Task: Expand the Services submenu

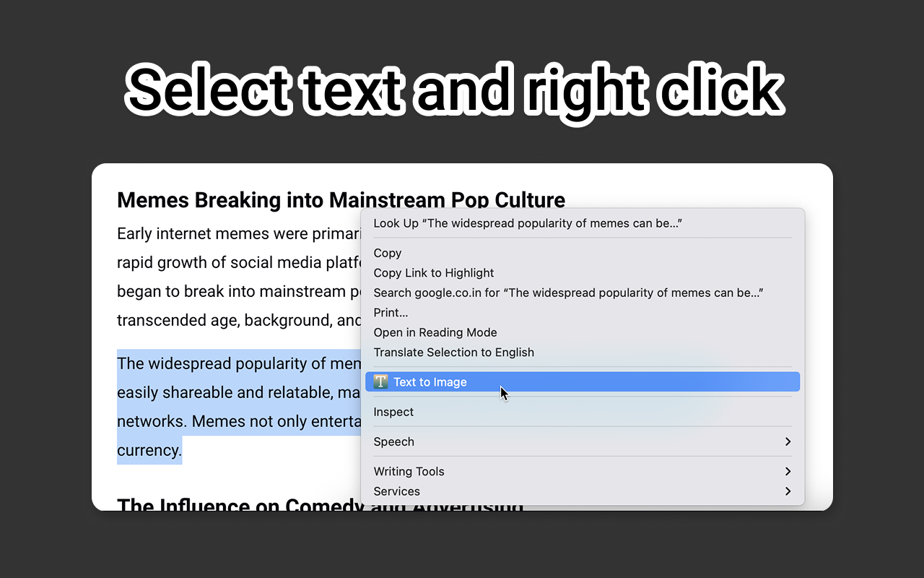Action: point(396,491)
